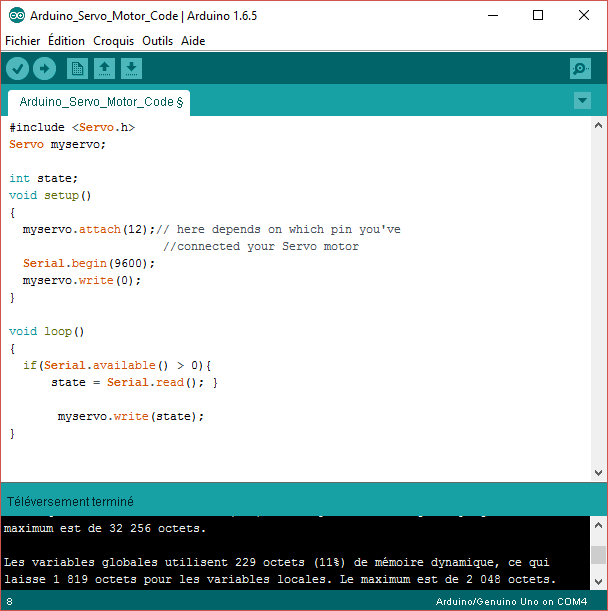This screenshot has width=608, height=611.
Task: Save the sketch with the down-arrow icon
Action: coord(131,69)
